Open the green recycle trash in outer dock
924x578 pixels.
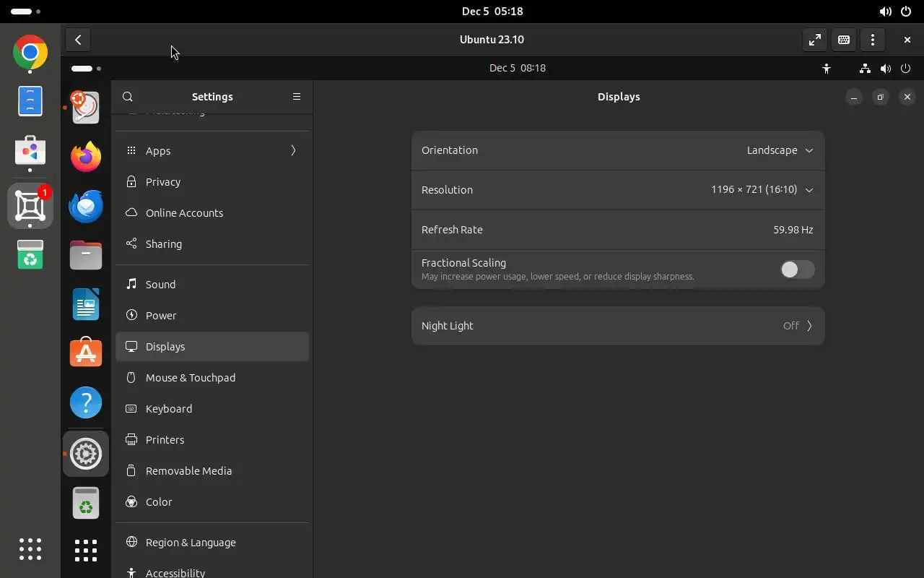coord(30,254)
